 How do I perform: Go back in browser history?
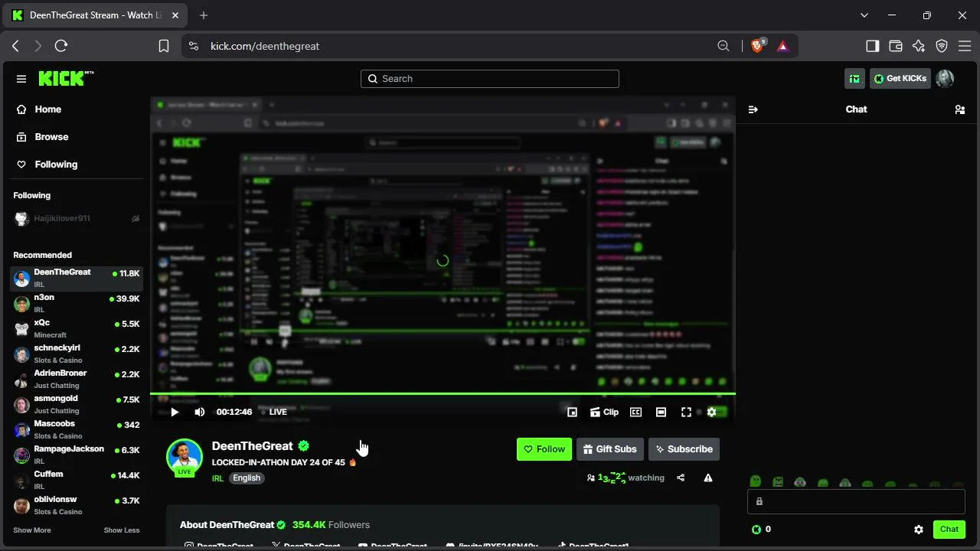(x=15, y=46)
